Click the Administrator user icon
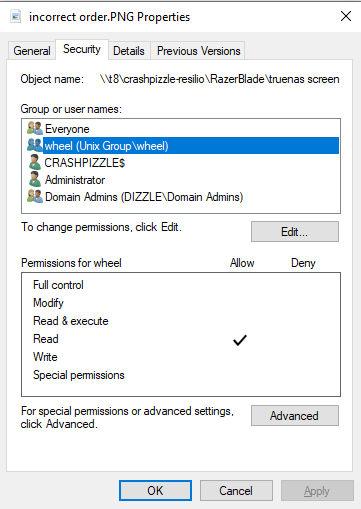Image resolution: width=361 pixels, height=509 pixels. coord(35,179)
